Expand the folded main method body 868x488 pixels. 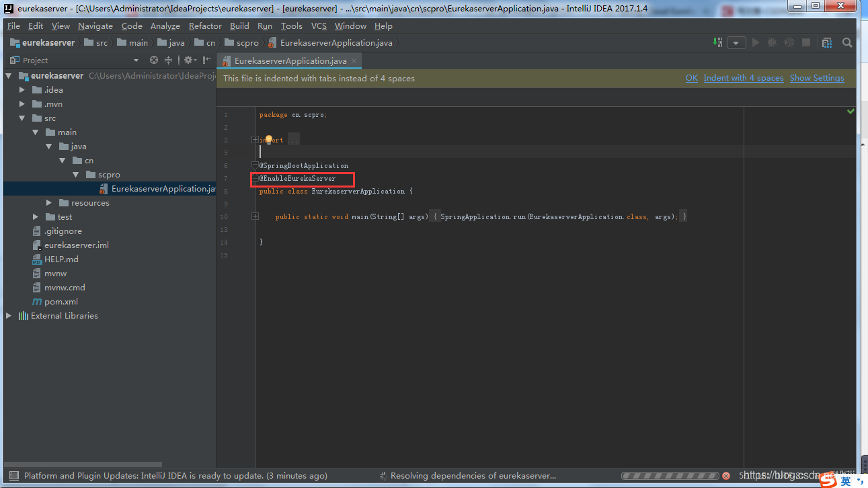coord(255,216)
